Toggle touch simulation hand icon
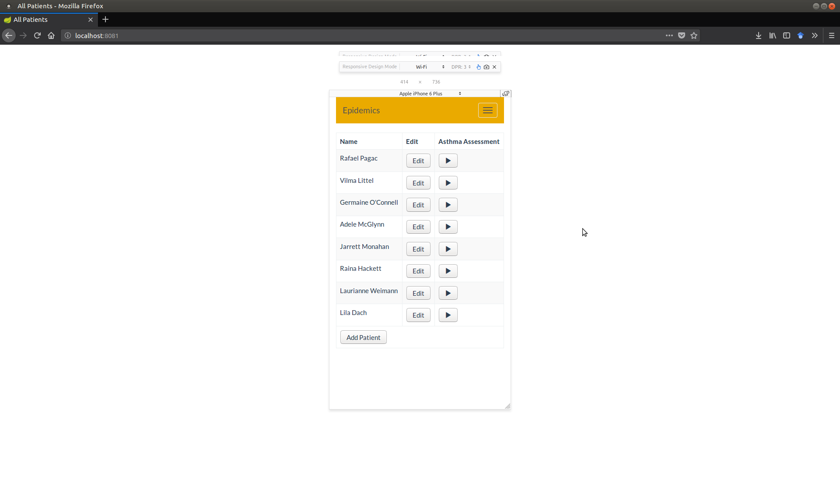The width and height of the screenshot is (840, 504). (479, 67)
